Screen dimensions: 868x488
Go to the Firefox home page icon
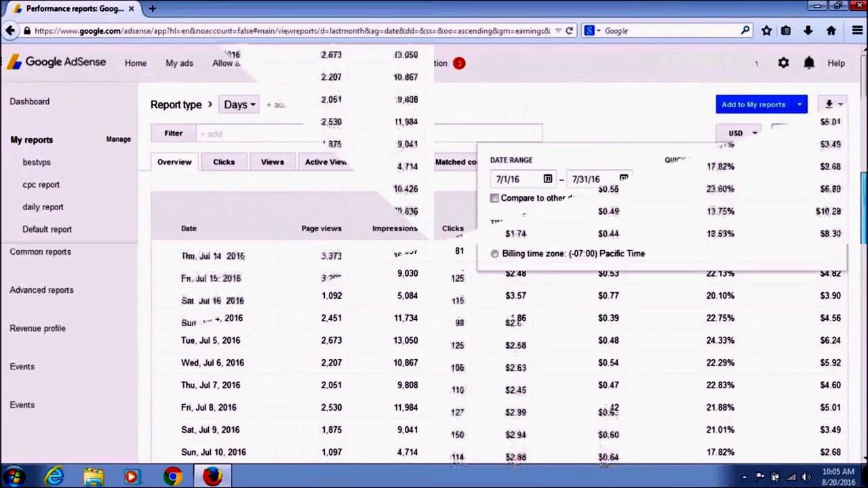pyautogui.click(x=831, y=30)
